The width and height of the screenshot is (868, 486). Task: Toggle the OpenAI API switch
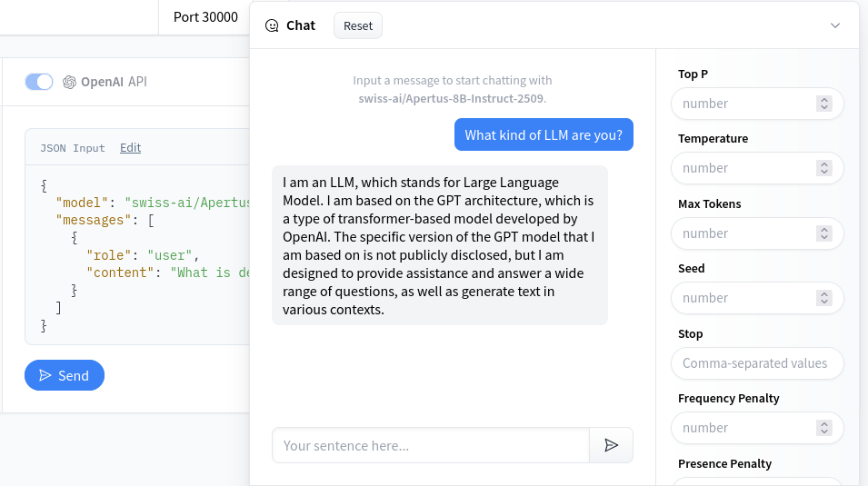pos(39,82)
